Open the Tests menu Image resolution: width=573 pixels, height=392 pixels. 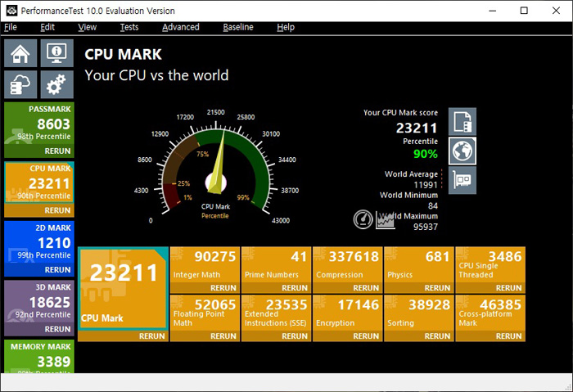tap(129, 27)
